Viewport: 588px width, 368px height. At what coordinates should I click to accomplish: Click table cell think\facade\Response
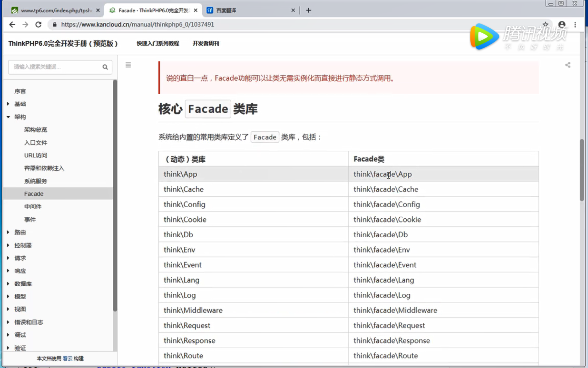443,340
